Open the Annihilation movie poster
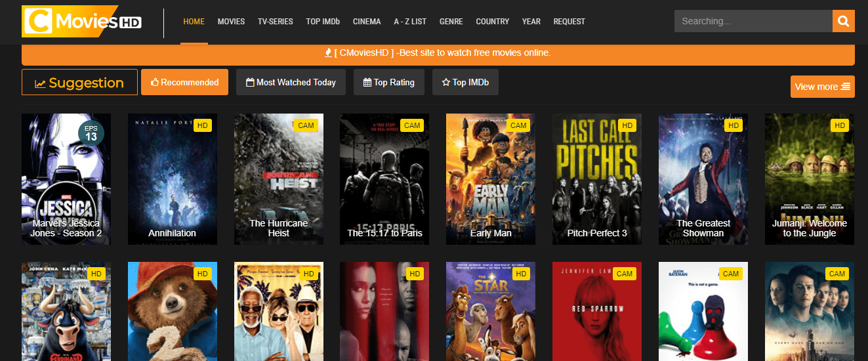 click(173, 179)
